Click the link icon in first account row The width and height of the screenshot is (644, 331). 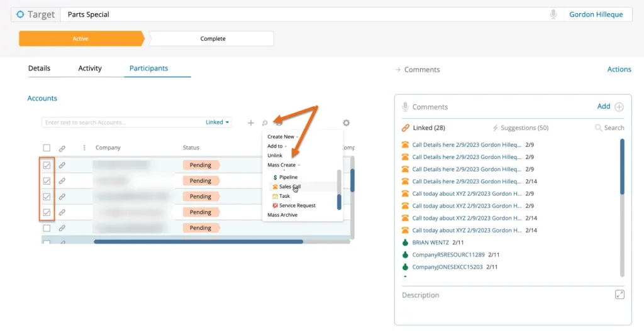pyautogui.click(x=62, y=165)
